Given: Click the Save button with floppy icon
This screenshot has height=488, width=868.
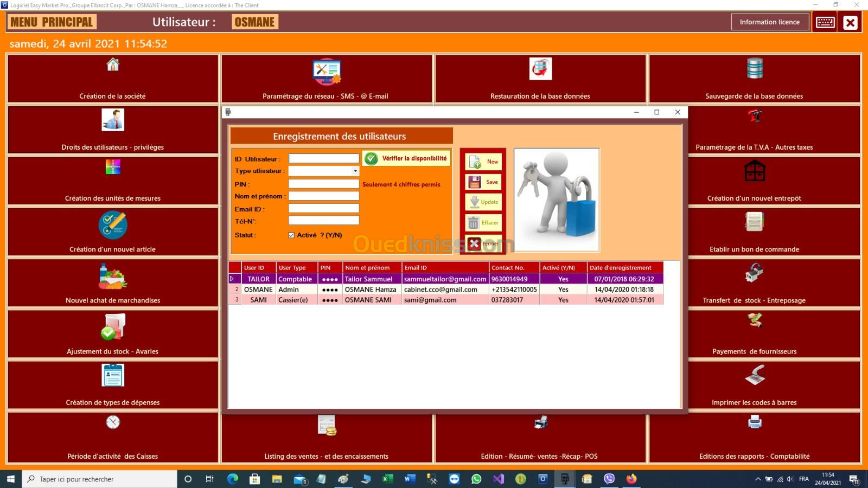Looking at the screenshot, I should [x=483, y=182].
